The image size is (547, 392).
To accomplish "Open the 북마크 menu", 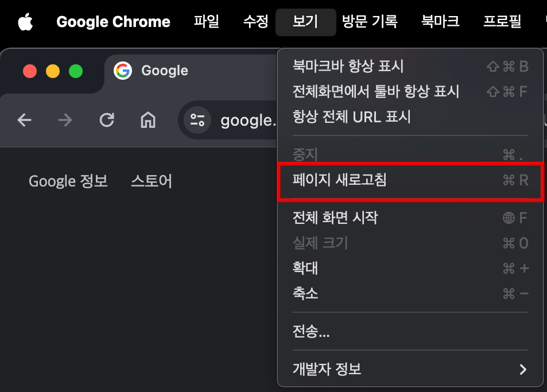I will [440, 22].
